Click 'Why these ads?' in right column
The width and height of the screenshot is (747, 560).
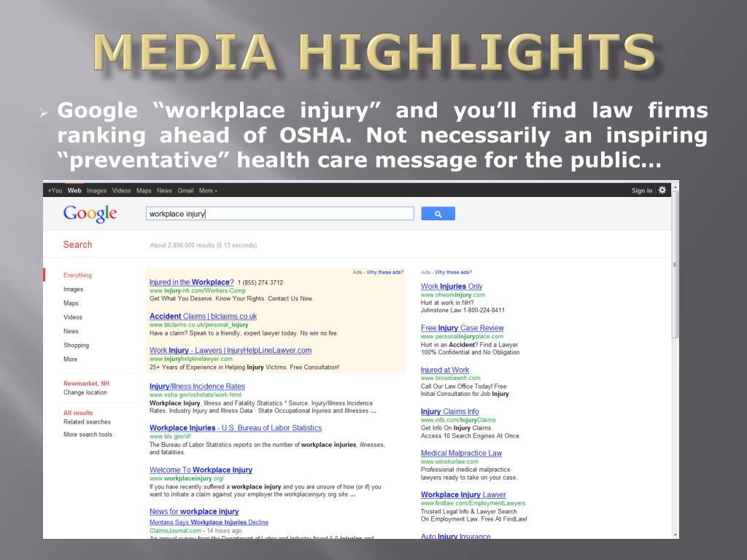pos(454,273)
